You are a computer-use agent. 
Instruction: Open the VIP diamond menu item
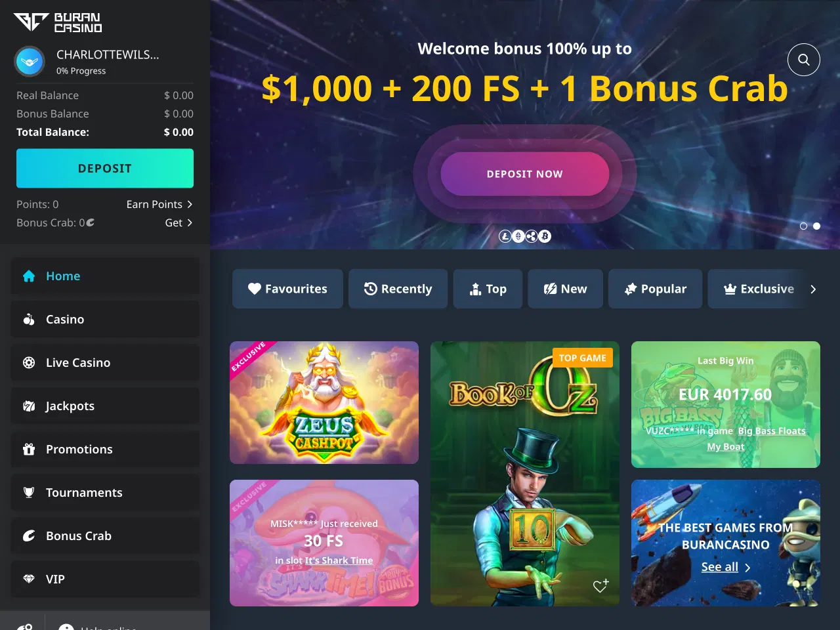pos(105,579)
